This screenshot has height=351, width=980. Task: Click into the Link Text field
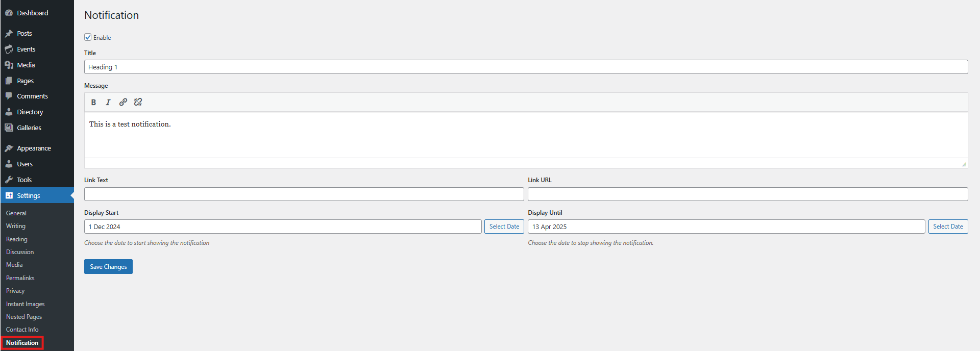[304, 194]
